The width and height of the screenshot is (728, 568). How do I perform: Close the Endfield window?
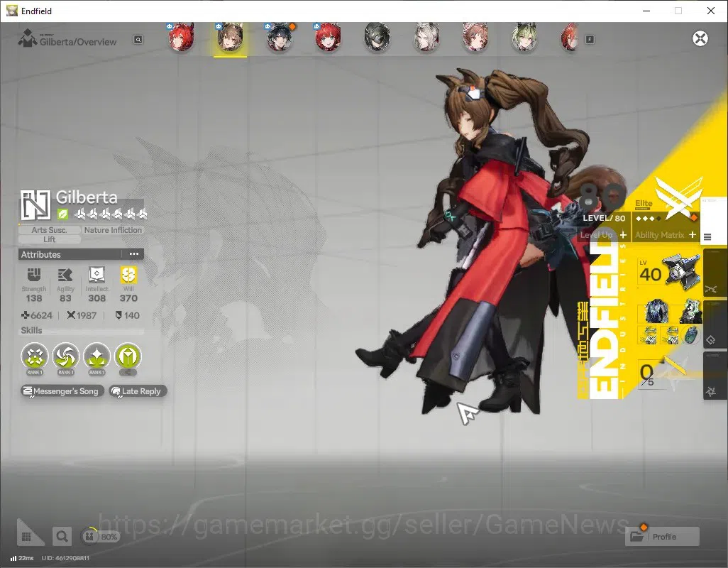pyautogui.click(x=711, y=11)
